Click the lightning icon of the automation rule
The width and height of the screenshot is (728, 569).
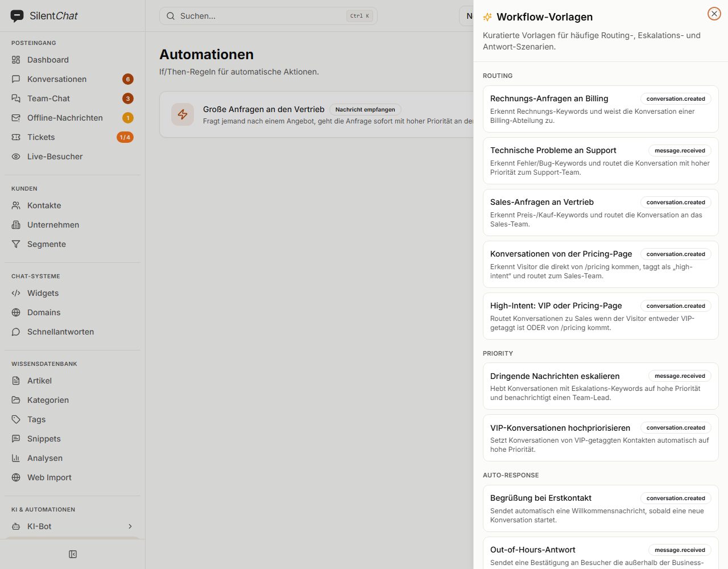click(183, 114)
